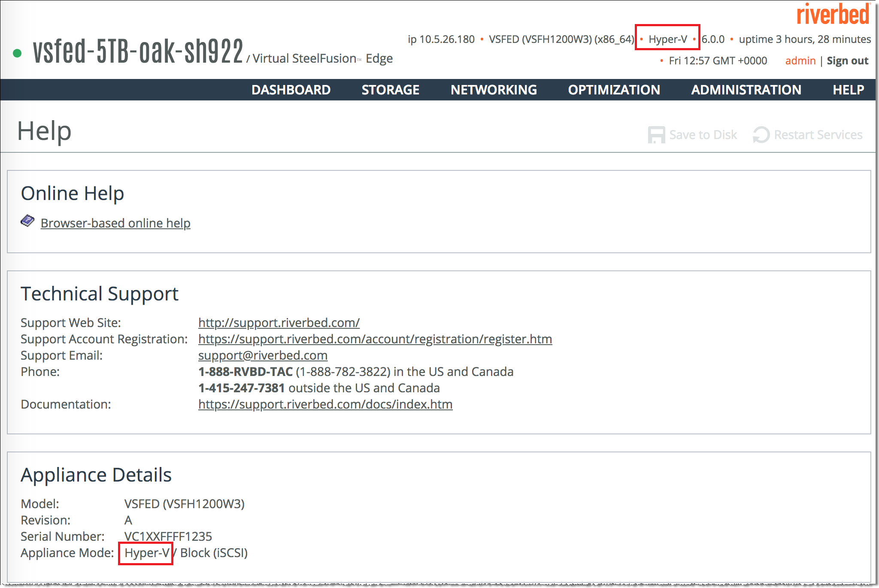879x588 pixels.
Task: Click the Hyper-V label in header
Action: point(668,39)
